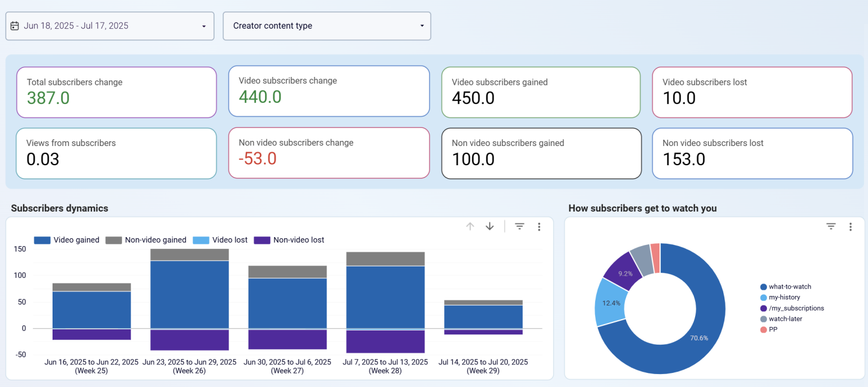
Task: Click the downward arrow icon on Subscribers dynamics
Action: [489, 226]
